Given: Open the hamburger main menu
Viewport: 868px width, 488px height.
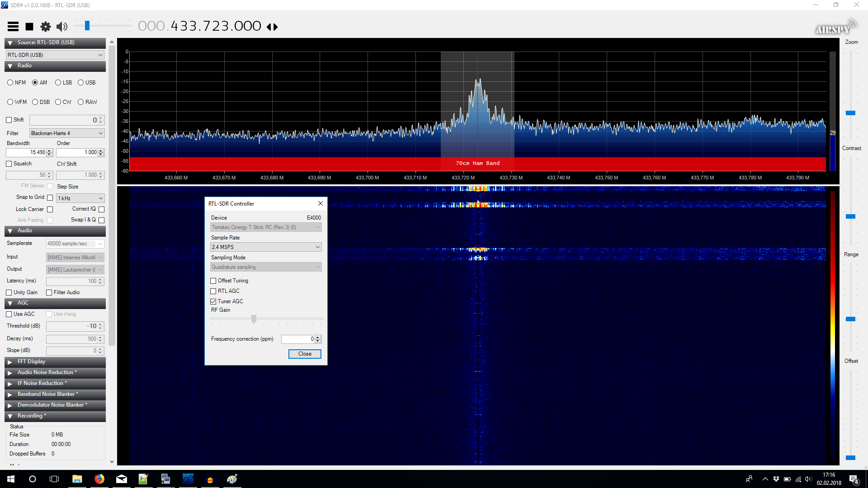Looking at the screenshot, I should coord(13,27).
